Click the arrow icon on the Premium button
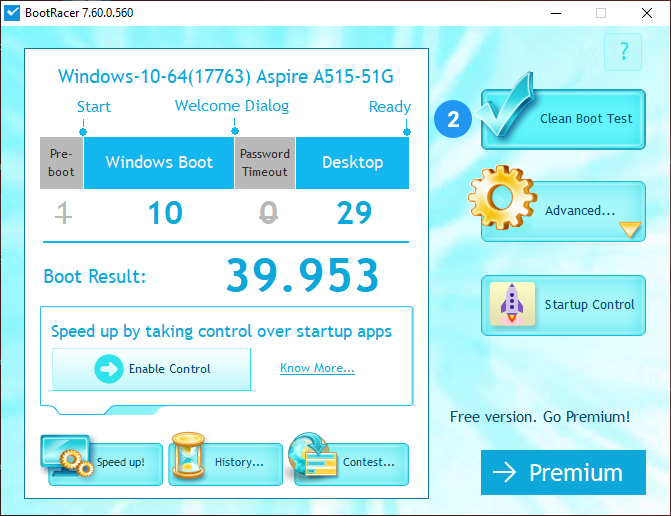Image resolution: width=671 pixels, height=516 pixels. 505,472
